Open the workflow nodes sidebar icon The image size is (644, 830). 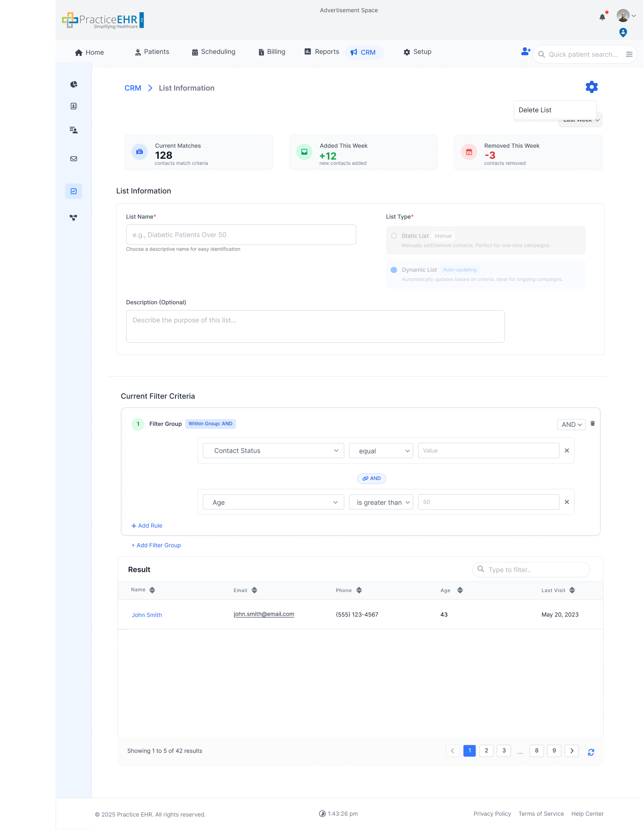tap(73, 217)
